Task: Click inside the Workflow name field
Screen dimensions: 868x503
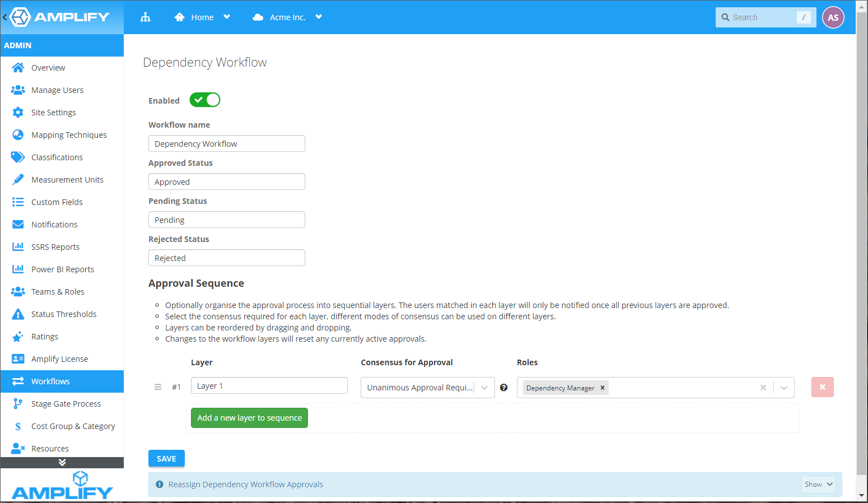Action: (226, 143)
